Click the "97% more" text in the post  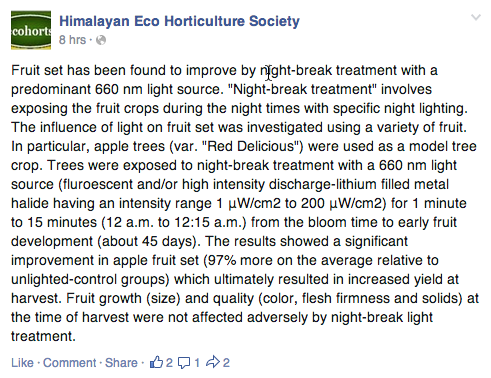point(240,260)
